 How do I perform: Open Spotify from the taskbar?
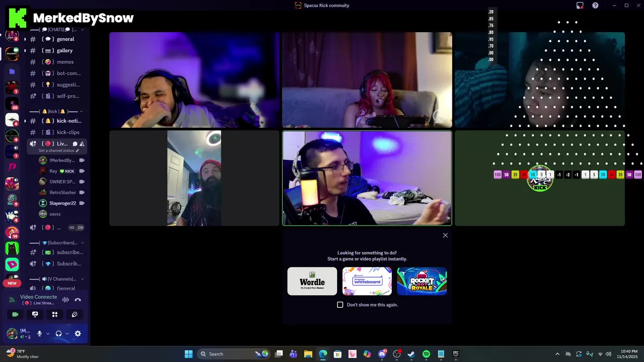pos(426,354)
